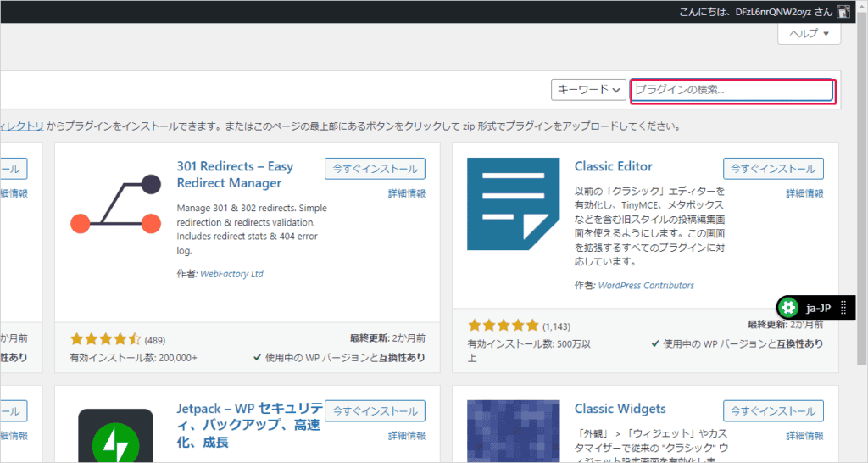Click 最終更新: 2か月前 on 301 Redirects card
Screen dimensions: 868x463
click(387, 337)
